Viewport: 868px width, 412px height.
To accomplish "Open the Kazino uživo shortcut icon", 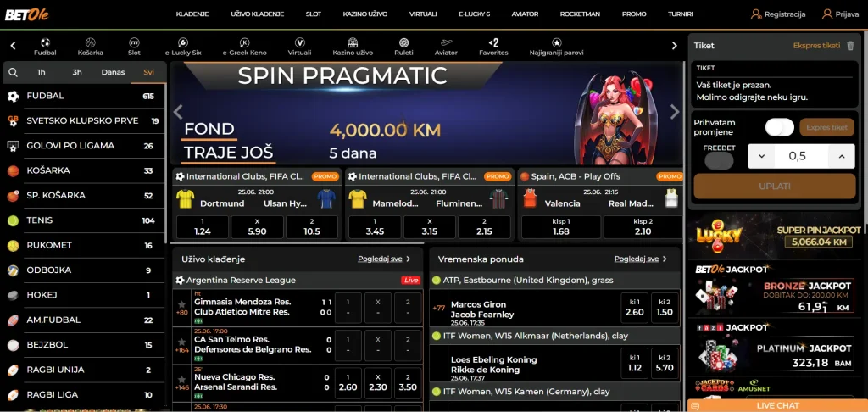I will pyautogui.click(x=353, y=42).
